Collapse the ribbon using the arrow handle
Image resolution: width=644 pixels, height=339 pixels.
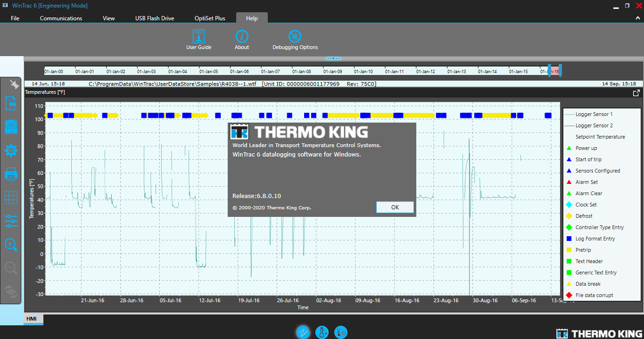pos(333,58)
